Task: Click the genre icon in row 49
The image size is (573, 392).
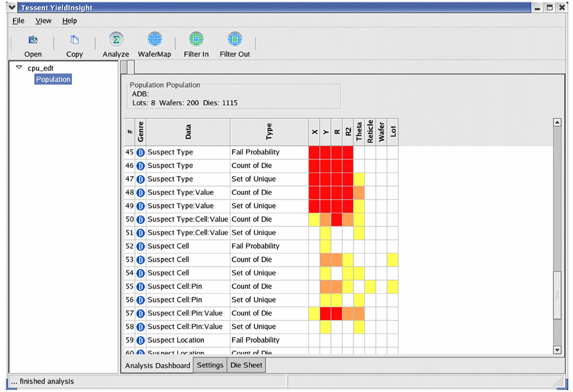Action: [140, 206]
